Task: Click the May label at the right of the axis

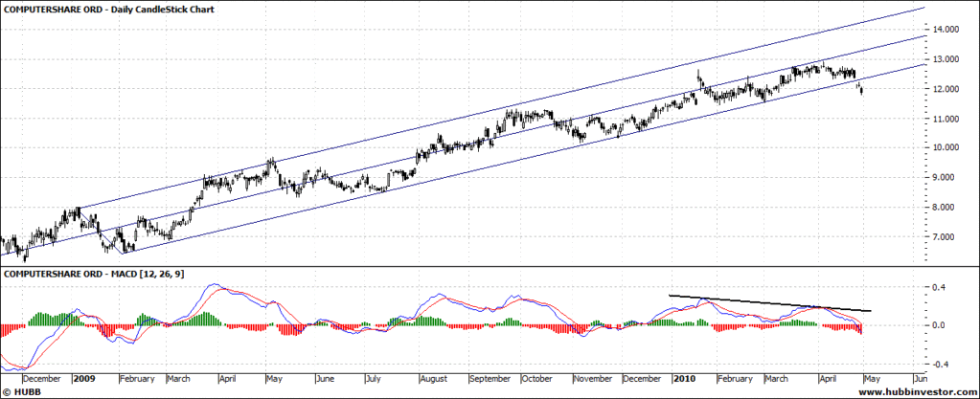Action: (873, 378)
